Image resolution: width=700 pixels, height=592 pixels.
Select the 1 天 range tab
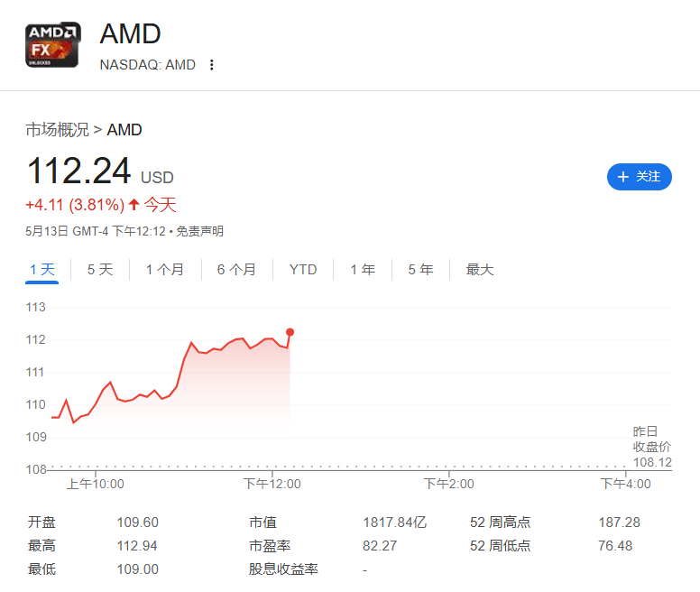tap(42, 270)
